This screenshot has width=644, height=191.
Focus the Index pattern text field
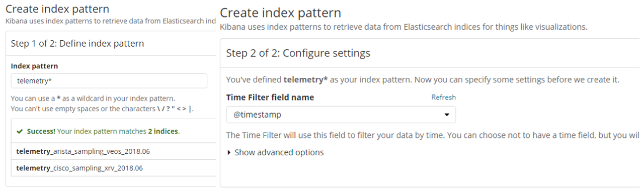[109, 81]
